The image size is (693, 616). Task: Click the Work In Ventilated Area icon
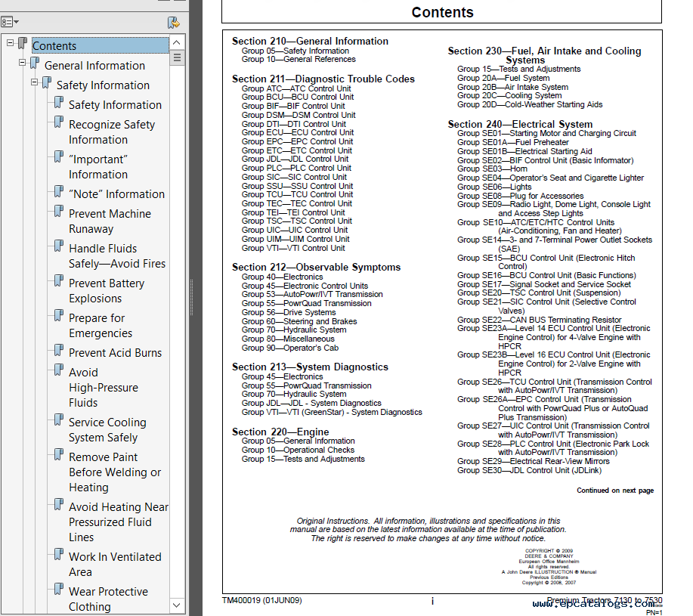[x=58, y=554]
